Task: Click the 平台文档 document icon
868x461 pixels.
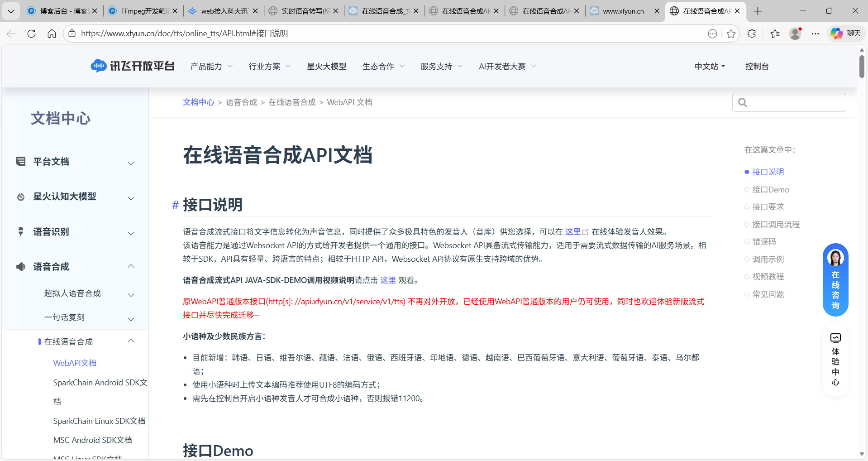Action: pos(21,162)
